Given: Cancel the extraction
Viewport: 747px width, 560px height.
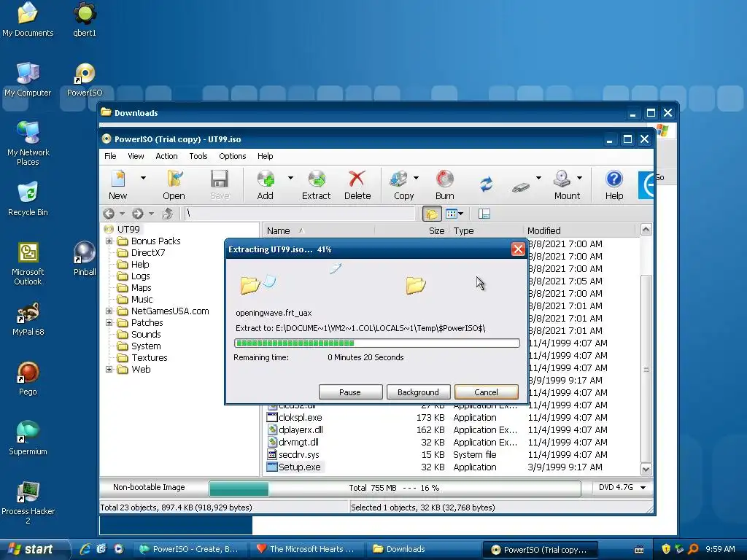Looking at the screenshot, I should 486,392.
